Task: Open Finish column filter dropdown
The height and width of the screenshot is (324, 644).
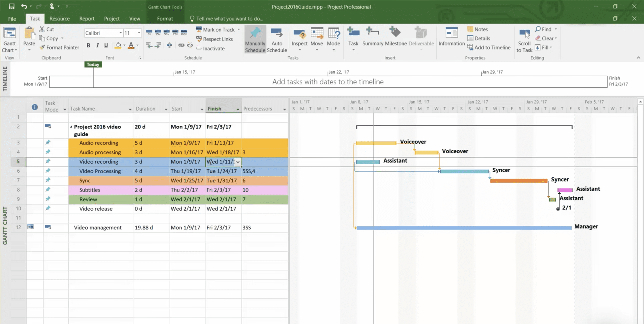Action: click(x=237, y=109)
